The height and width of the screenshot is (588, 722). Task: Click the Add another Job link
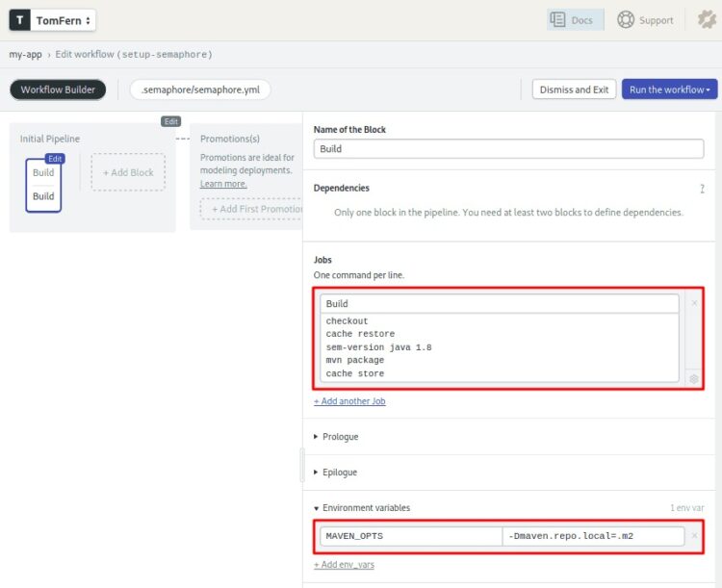coord(349,401)
